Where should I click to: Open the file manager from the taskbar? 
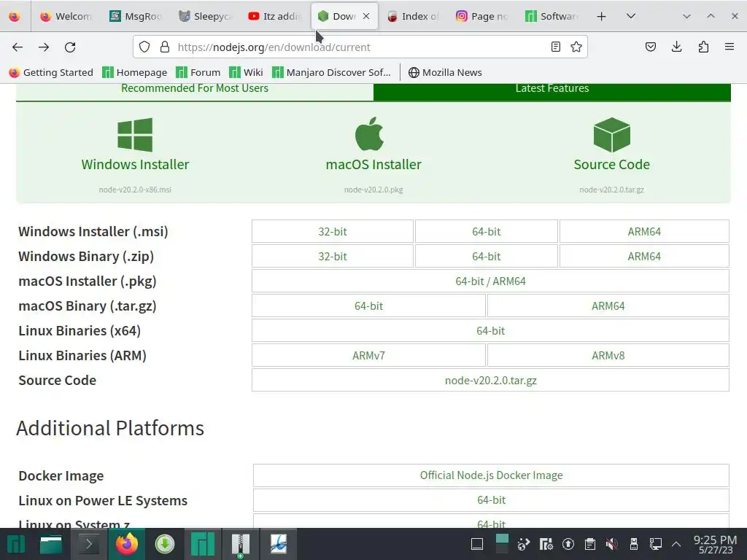[x=51, y=544]
